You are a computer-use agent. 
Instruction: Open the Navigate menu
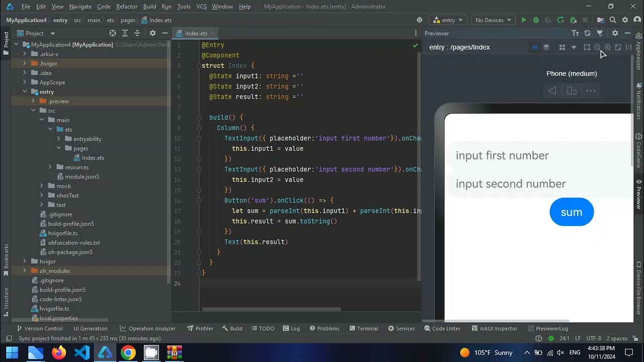80,7
